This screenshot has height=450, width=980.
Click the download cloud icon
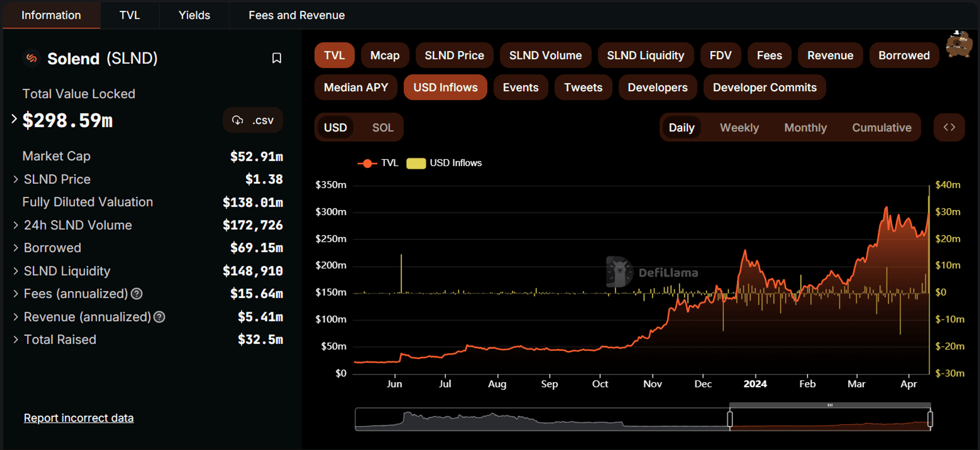pyautogui.click(x=237, y=120)
